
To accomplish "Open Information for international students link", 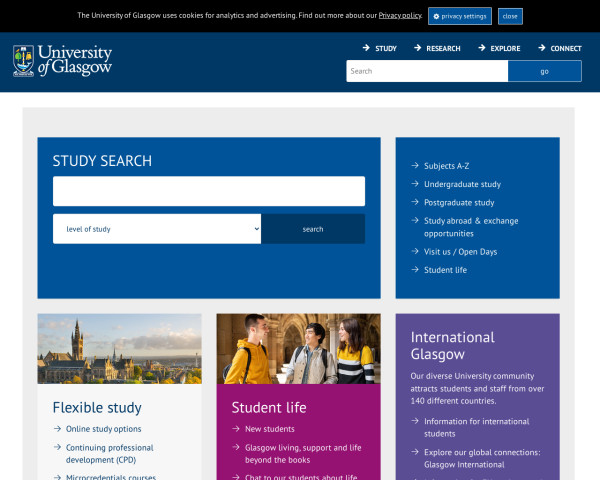I will (x=476, y=428).
